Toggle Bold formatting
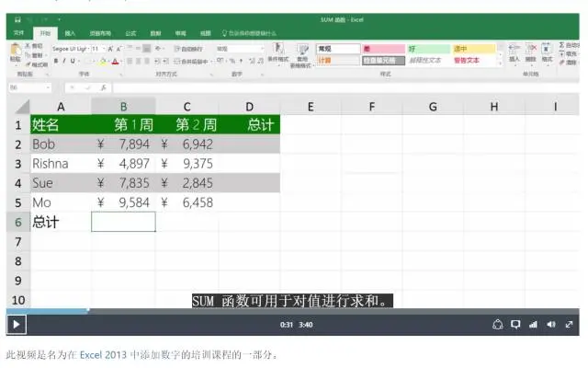 (x=56, y=61)
